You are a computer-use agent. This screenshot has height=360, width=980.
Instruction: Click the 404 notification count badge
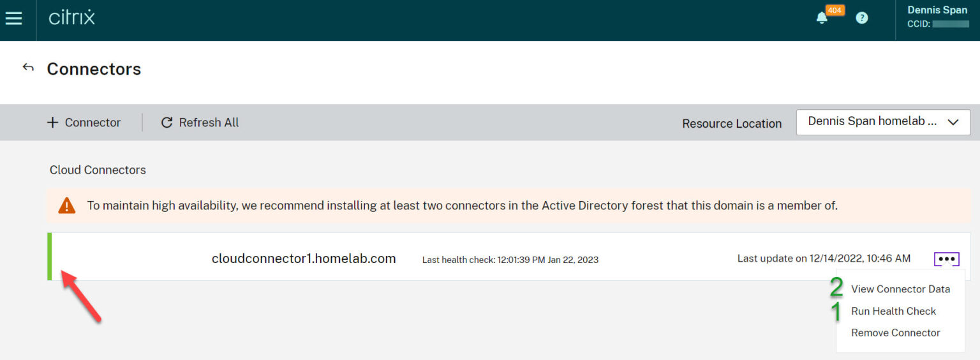click(835, 10)
